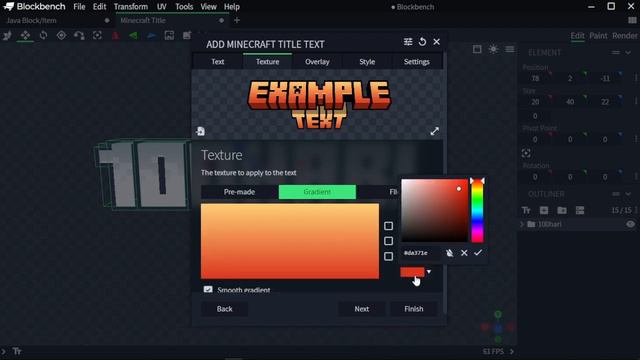
Task: Click the focus icon under Pivot Point
Action: click(526, 153)
